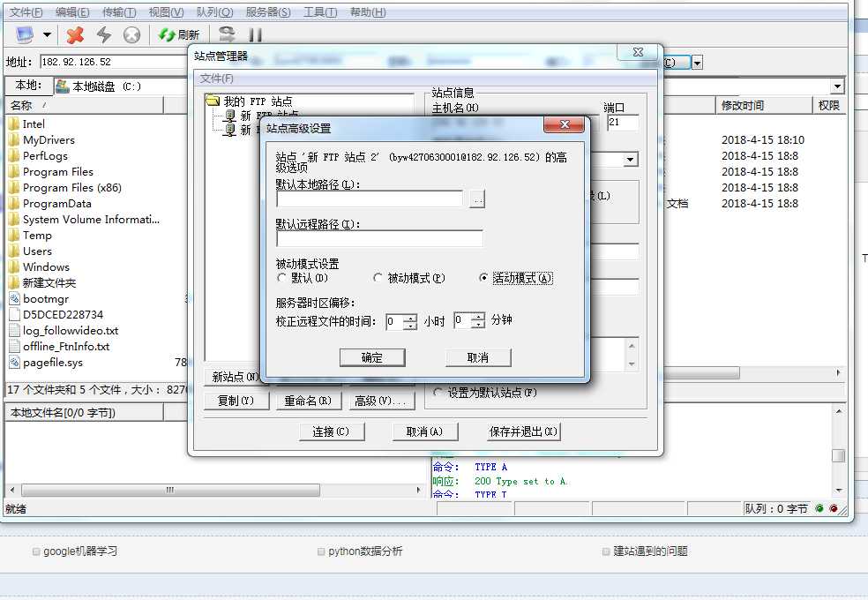
Task: Click 高级(V)... button
Action: [381, 401]
